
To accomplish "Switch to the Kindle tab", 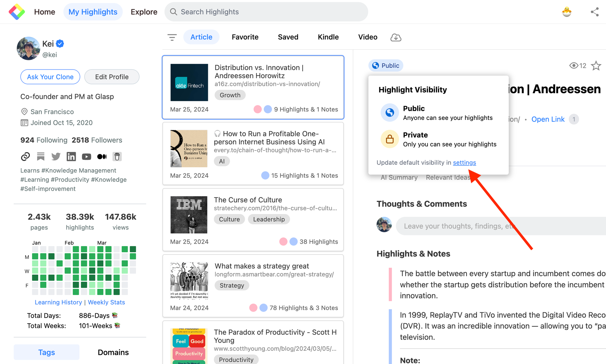I will point(328,37).
